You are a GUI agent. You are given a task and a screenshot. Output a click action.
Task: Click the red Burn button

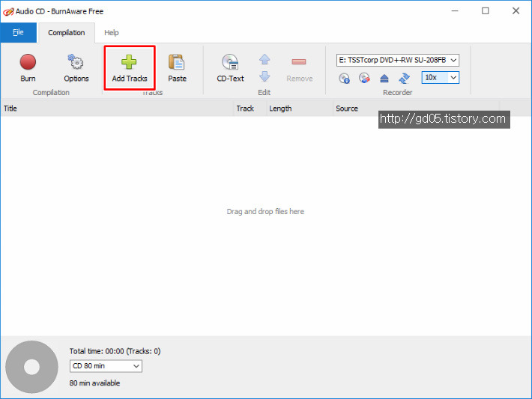tap(28, 68)
